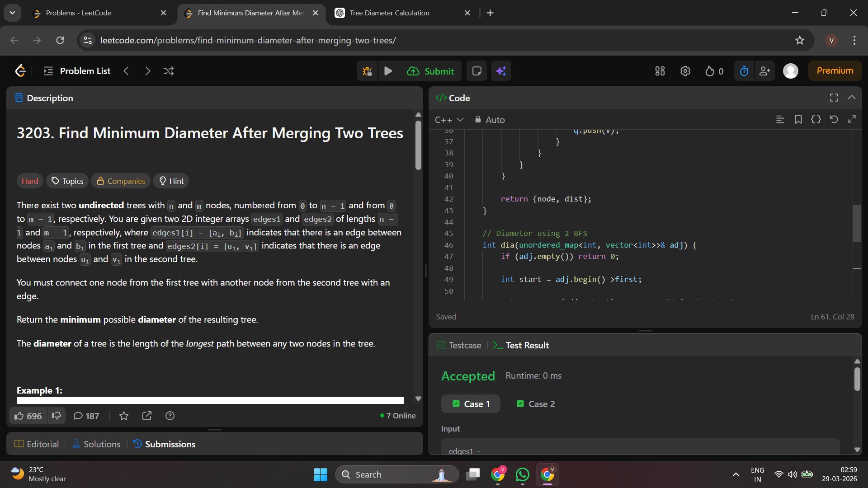Expand the Topics tag section
This screenshot has height=488, width=868.
[x=67, y=181]
